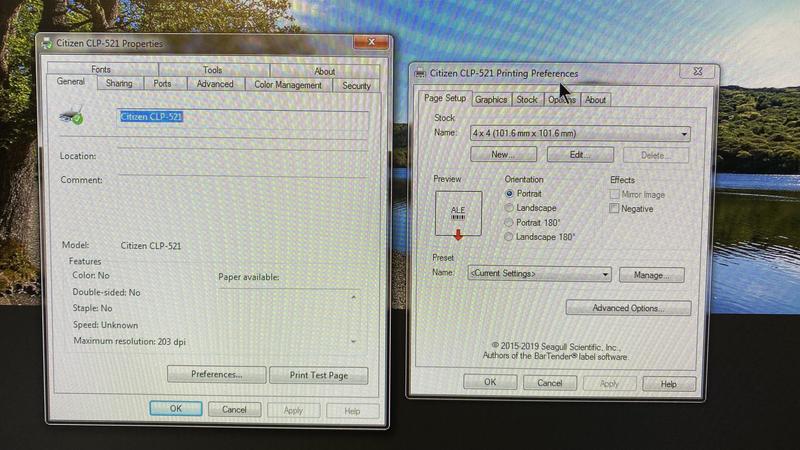The width and height of the screenshot is (800, 450).
Task: Click the label preview thumbnail
Action: click(458, 213)
